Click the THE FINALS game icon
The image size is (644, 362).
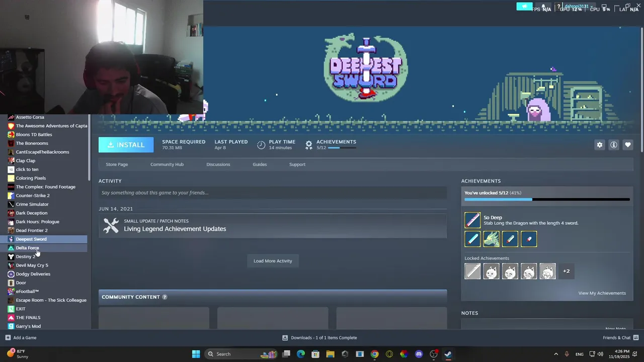11,318
